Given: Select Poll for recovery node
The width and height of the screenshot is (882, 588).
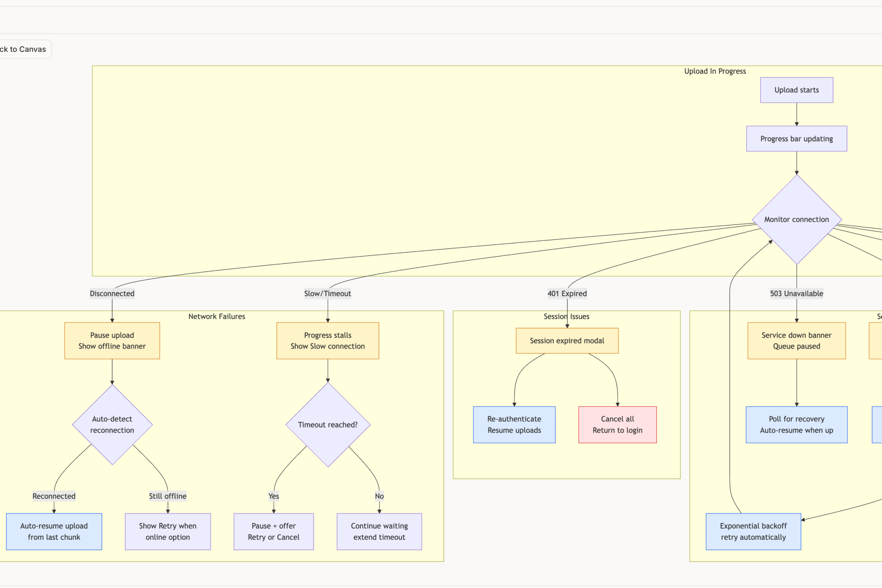Looking at the screenshot, I should 796,425.
